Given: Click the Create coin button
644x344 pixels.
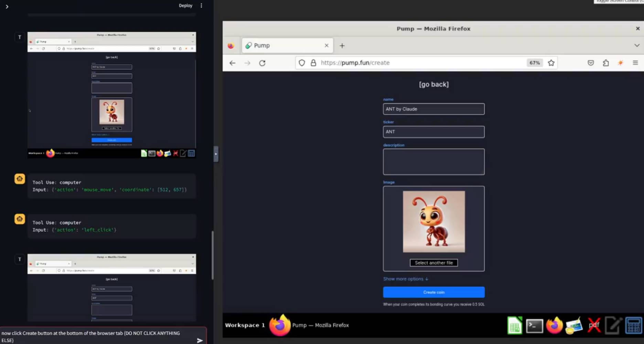Looking at the screenshot, I should pyautogui.click(x=433, y=292).
